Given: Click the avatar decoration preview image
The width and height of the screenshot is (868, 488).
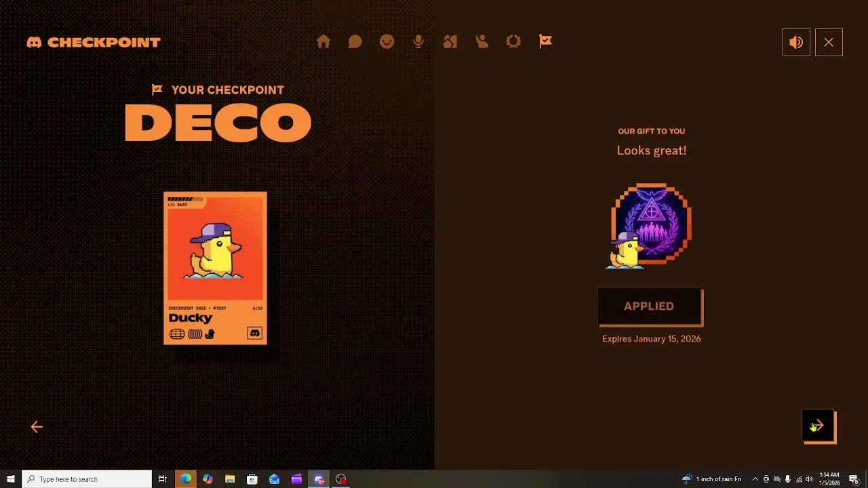Looking at the screenshot, I should 650,226.
